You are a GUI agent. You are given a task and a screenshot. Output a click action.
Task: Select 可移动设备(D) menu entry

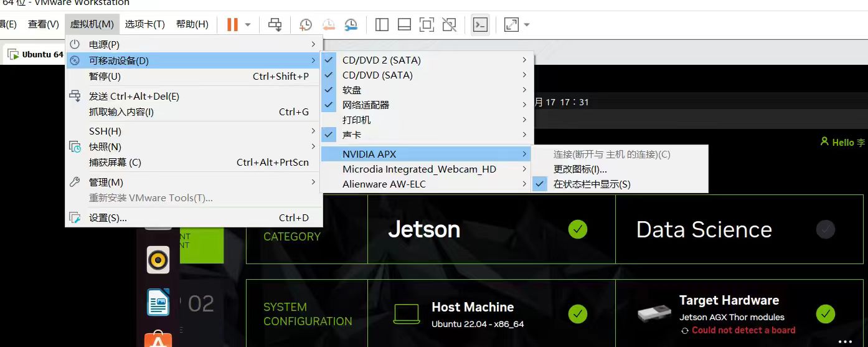tap(194, 60)
